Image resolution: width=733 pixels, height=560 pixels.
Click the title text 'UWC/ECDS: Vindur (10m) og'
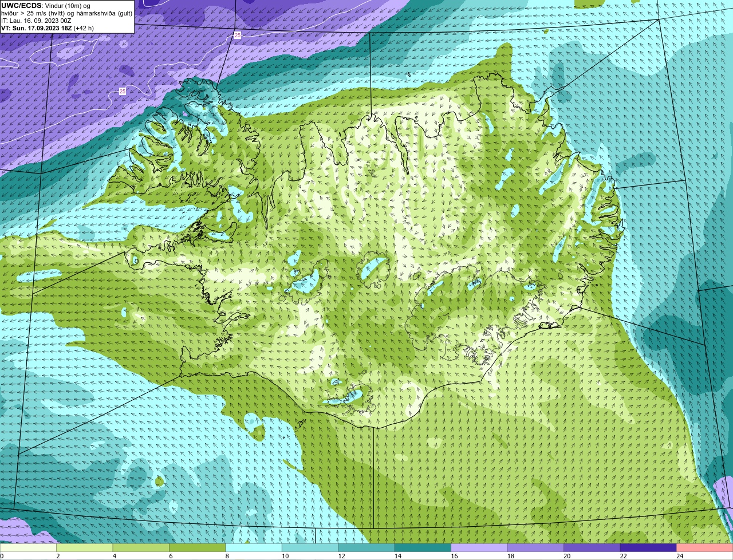coord(45,6)
